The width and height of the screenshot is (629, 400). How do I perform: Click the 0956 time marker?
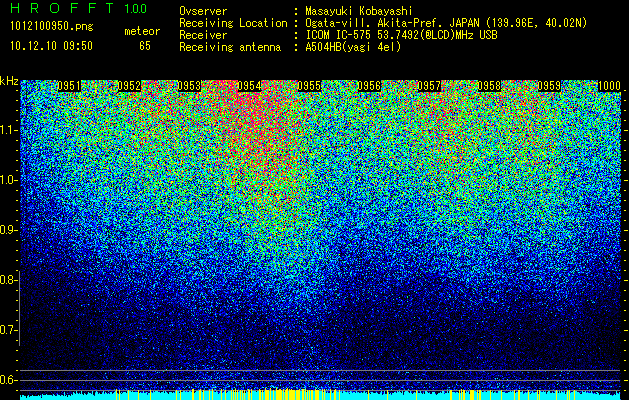369,86
